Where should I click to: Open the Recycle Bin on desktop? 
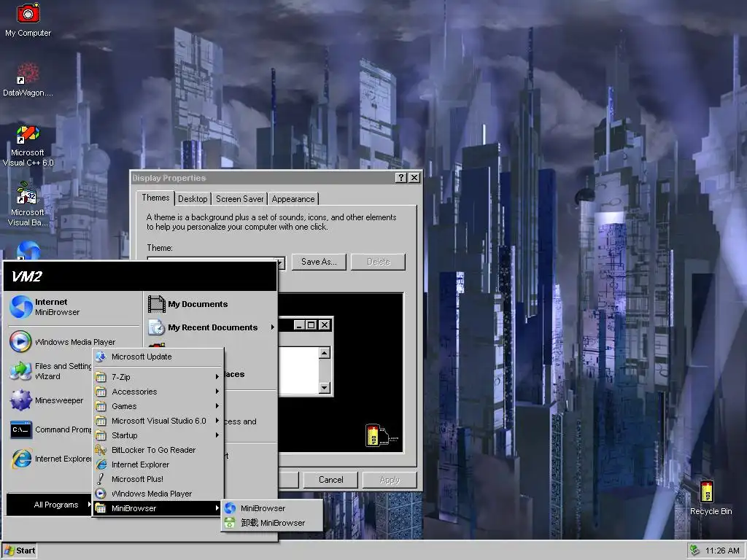[711, 497]
